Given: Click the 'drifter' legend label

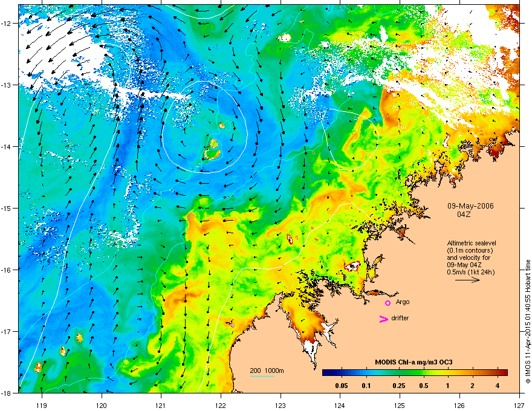Looking at the screenshot, I should [400, 318].
